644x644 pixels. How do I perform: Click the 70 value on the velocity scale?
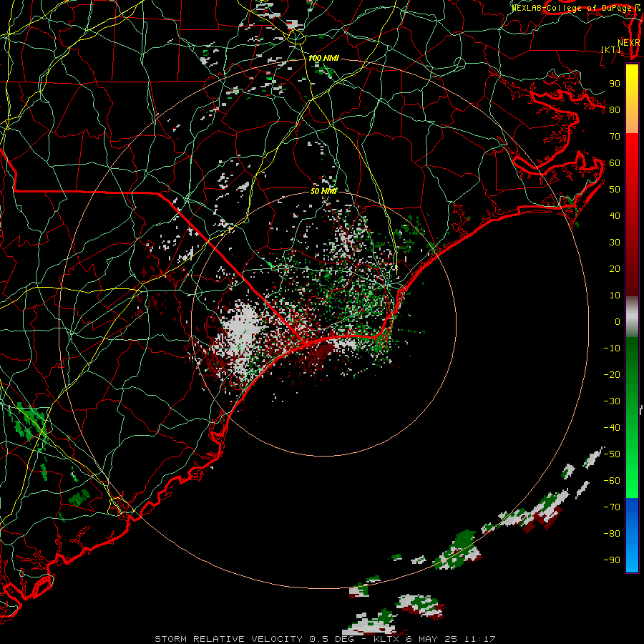[x=615, y=137]
